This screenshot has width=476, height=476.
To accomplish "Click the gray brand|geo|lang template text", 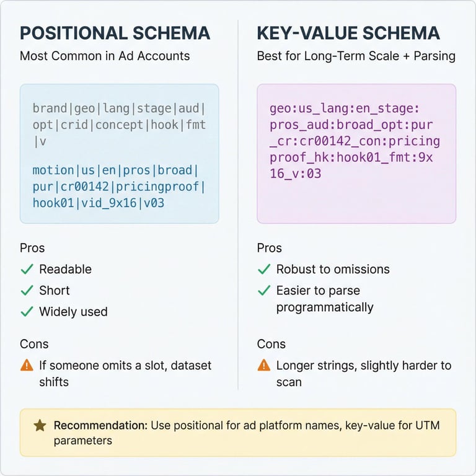I will 119,125.
